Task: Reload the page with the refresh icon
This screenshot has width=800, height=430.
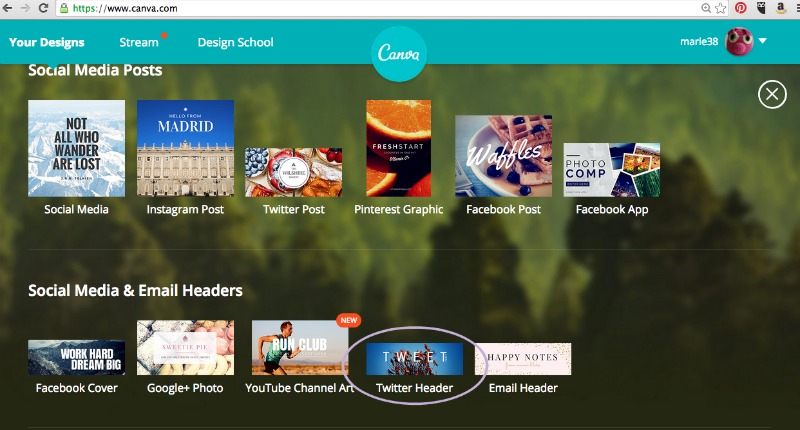Action: tap(43, 8)
